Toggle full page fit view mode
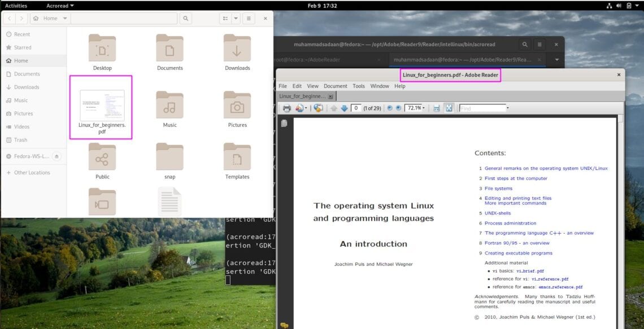644x329 pixels. [x=450, y=108]
